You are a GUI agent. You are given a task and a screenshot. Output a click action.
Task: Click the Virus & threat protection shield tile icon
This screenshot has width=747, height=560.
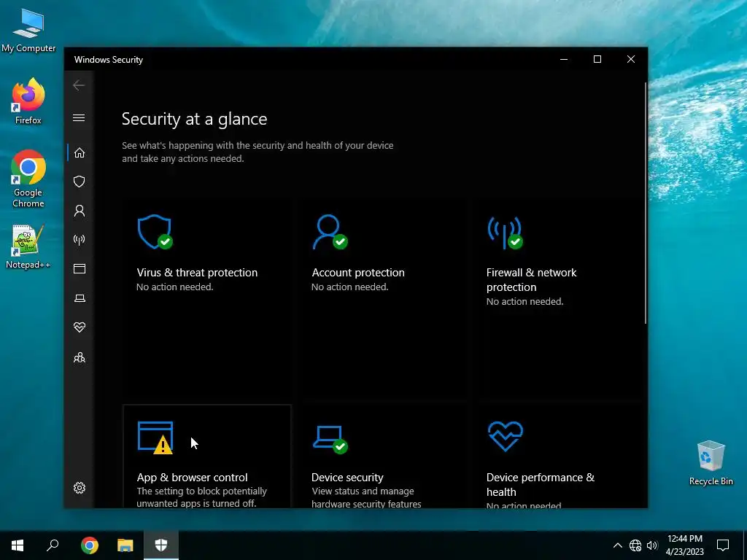pos(155,232)
